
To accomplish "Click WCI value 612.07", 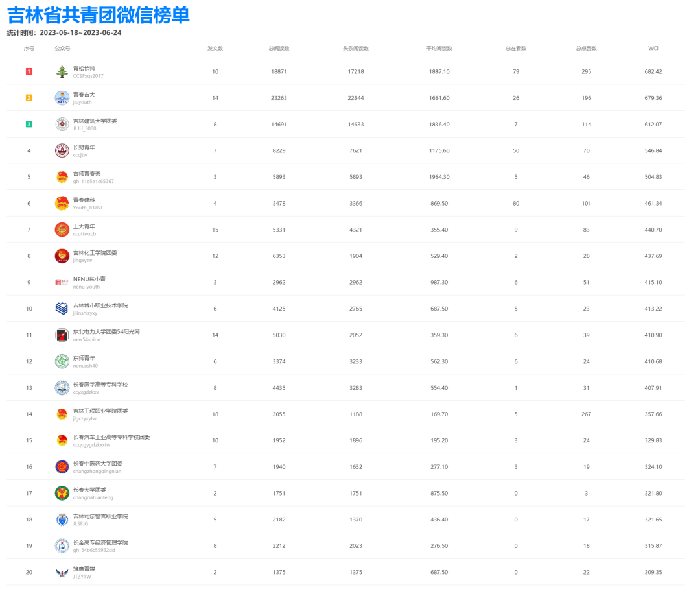I will [x=653, y=124].
